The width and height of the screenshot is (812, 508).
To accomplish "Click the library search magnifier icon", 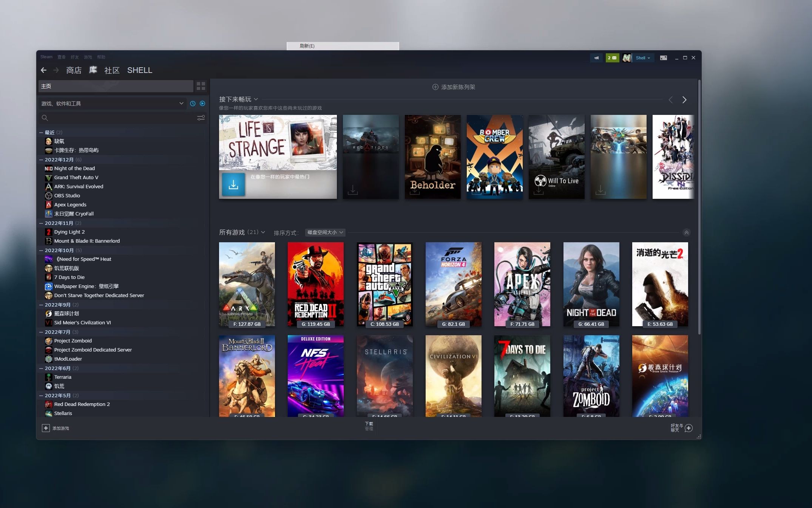I will point(45,118).
